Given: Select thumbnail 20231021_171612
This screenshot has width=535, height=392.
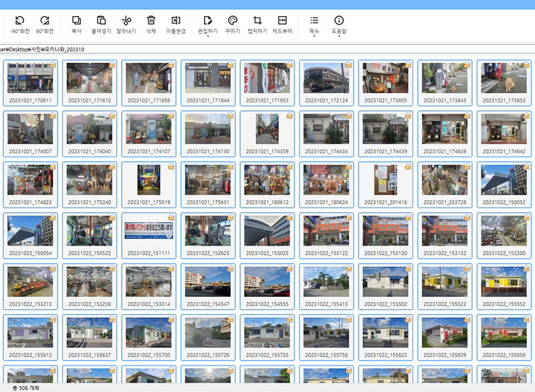Looking at the screenshot, I should pyautogui.click(x=90, y=83).
